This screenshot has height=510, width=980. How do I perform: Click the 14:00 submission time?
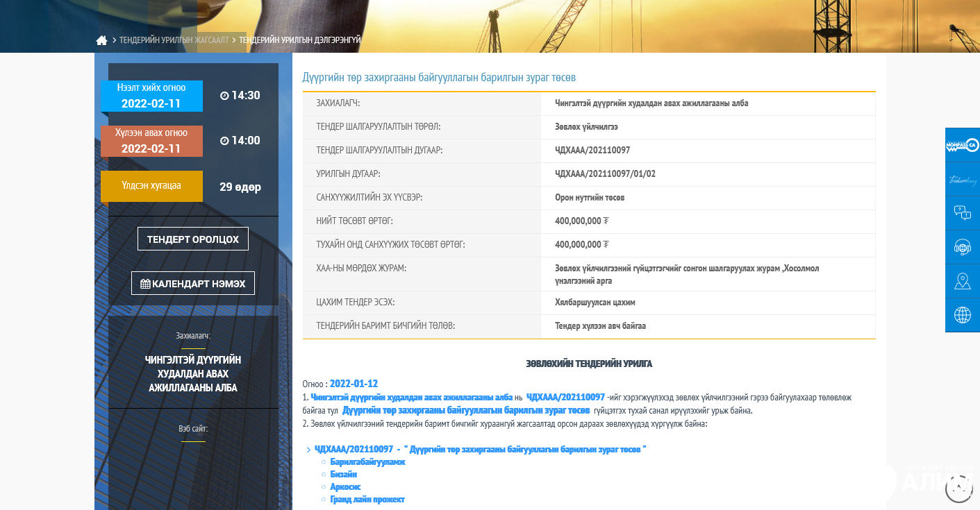(x=240, y=141)
